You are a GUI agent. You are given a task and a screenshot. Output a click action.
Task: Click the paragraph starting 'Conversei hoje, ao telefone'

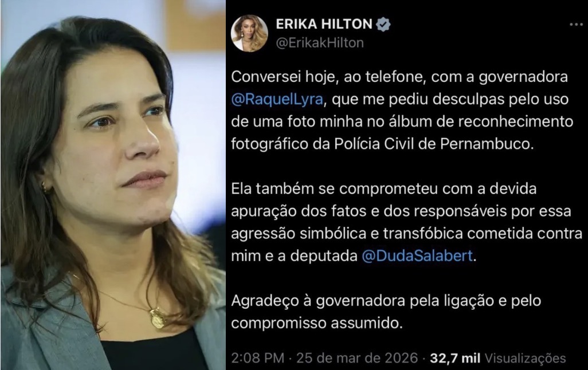pyautogui.click(x=402, y=111)
